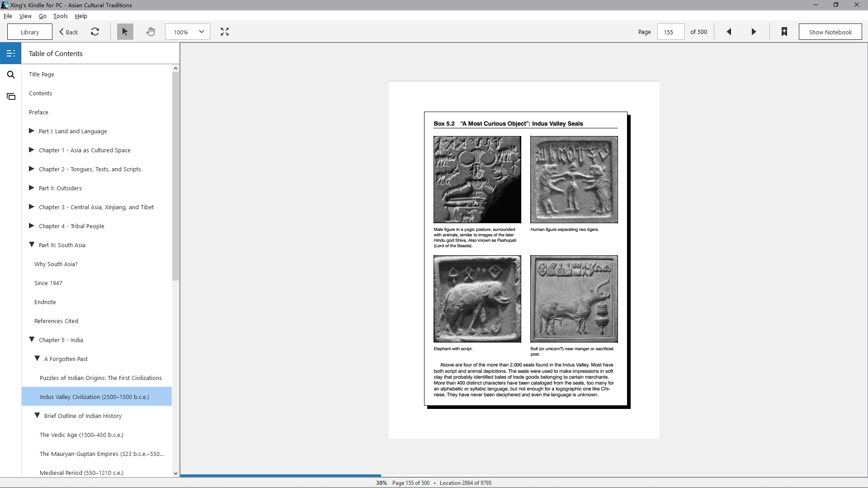The height and width of the screenshot is (488, 868).
Task: Open the Help menu
Action: 81,16
